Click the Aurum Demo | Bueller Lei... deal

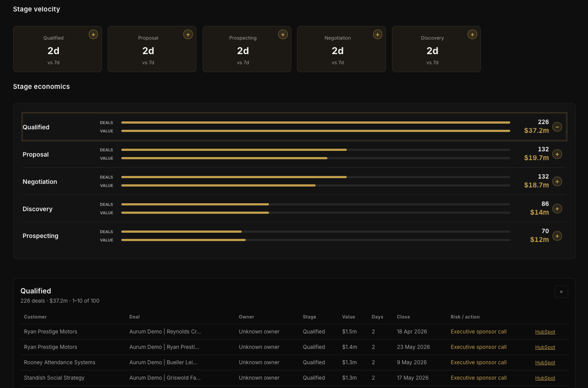coord(163,362)
